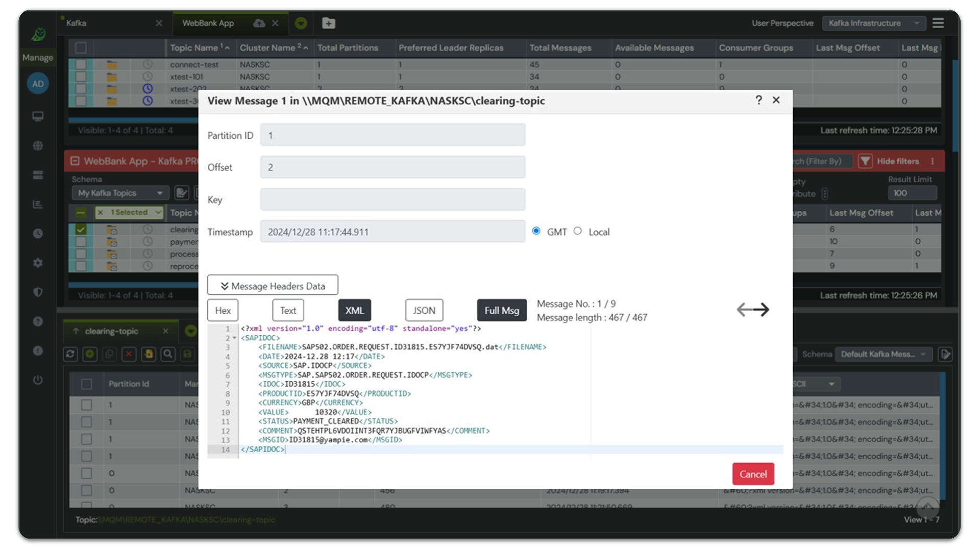Screen dimensions: 980x551
Task: Tick the xtest-101 row checkbox
Action: 81,77
